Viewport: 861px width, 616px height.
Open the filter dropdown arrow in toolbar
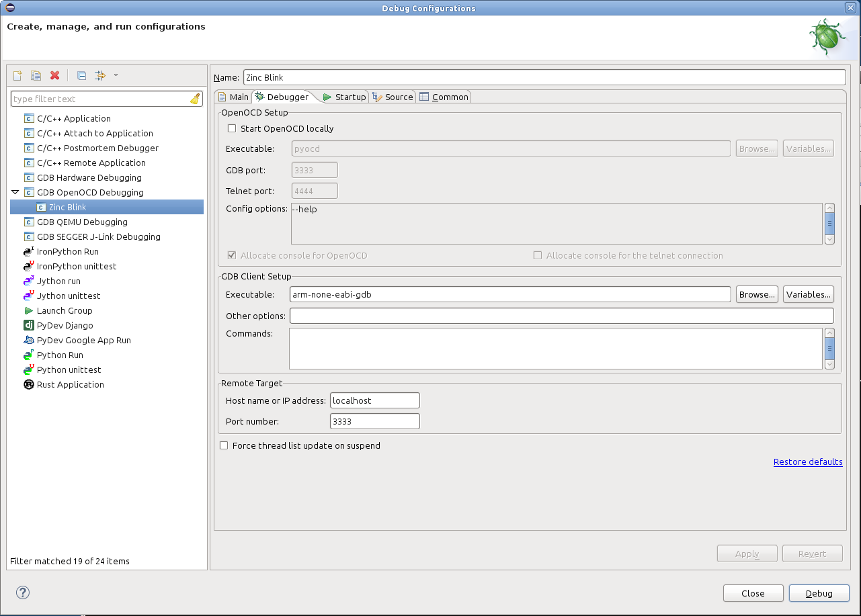point(116,75)
